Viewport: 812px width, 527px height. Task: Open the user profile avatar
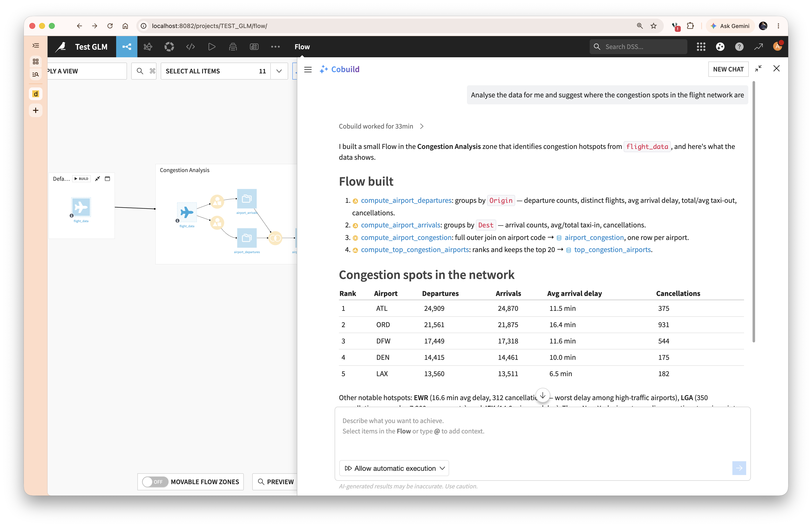click(777, 46)
